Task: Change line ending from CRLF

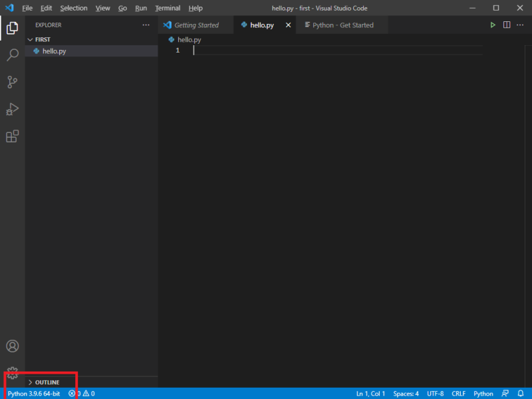Action: click(x=458, y=393)
